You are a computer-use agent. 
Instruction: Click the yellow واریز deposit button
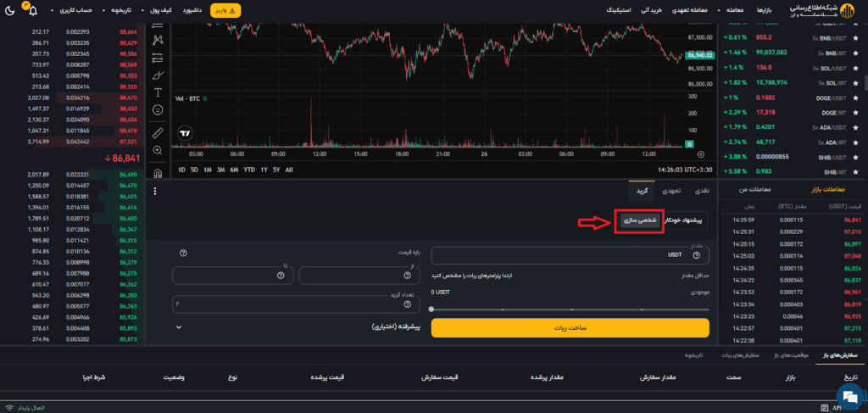click(225, 10)
